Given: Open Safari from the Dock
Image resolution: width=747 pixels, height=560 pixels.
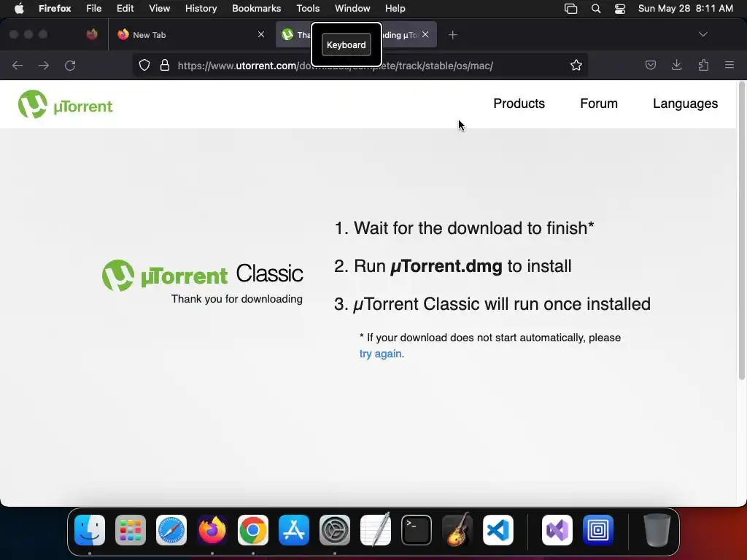Looking at the screenshot, I should [171, 530].
